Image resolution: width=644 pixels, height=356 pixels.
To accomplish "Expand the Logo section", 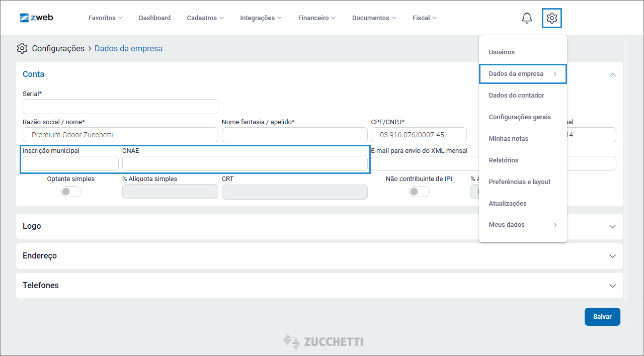I will pos(612,226).
